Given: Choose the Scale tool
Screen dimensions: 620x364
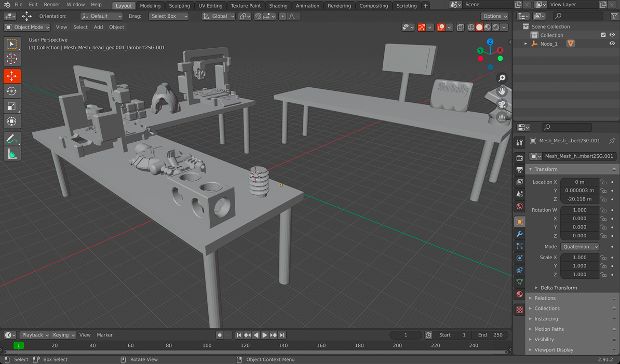Looking at the screenshot, I should pyautogui.click(x=11, y=106).
